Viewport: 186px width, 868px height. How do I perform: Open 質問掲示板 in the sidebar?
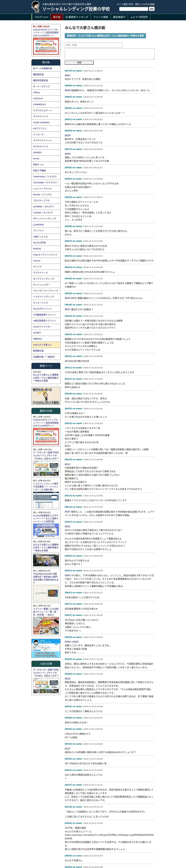pyautogui.click(x=46, y=351)
